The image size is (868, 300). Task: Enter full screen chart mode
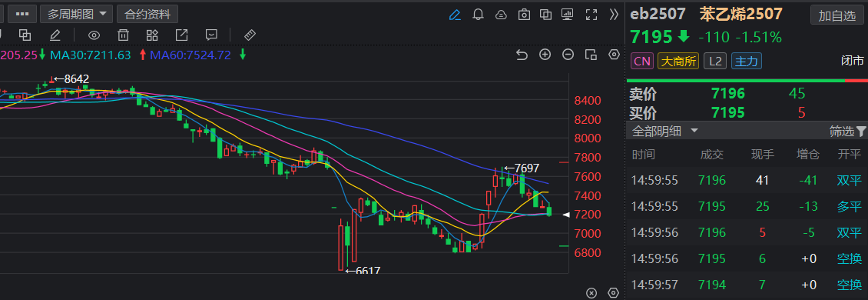point(591,15)
